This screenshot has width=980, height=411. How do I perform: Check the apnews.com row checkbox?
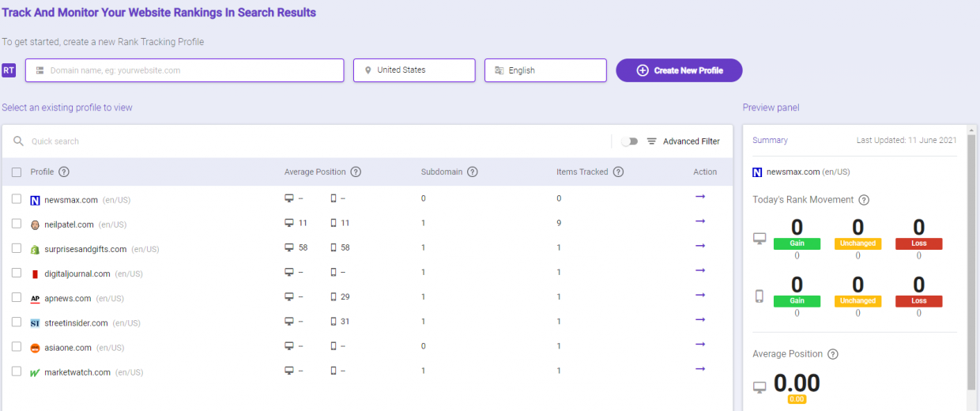coord(17,297)
